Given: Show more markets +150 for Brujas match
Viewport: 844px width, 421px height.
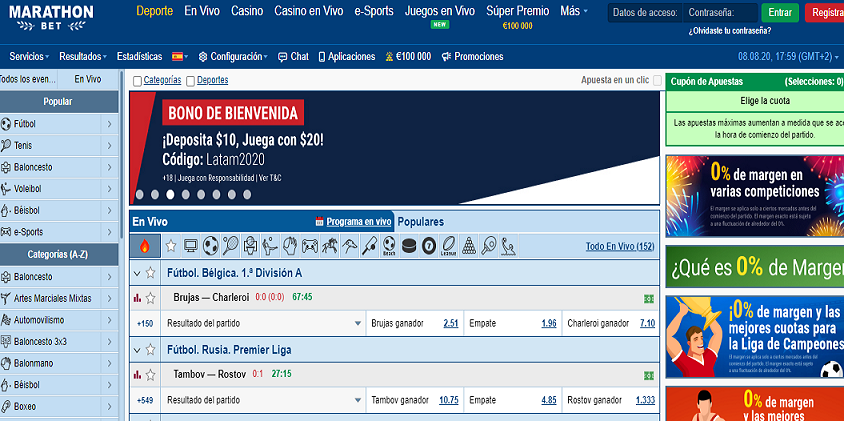Looking at the screenshot, I should point(145,324).
